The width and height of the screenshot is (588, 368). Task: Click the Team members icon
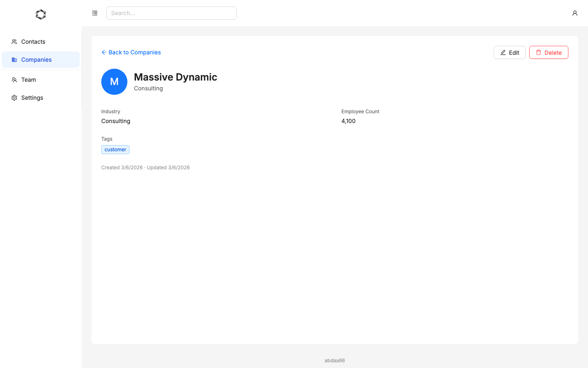(14, 80)
